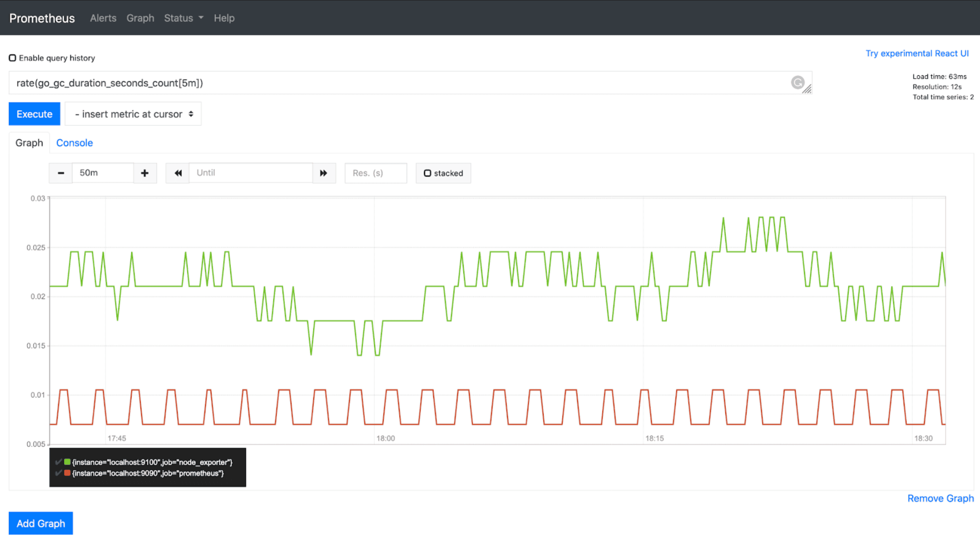Image resolution: width=980 pixels, height=542 pixels.
Task: Click the Add Graph button
Action: click(x=40, y=523)
